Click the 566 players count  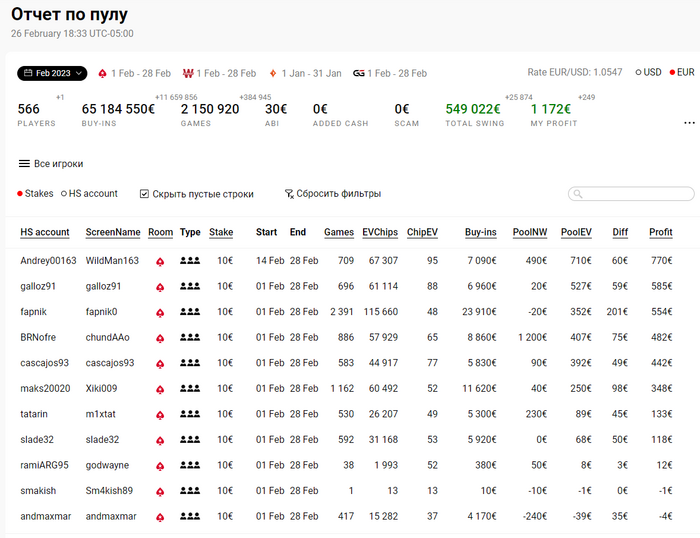pyautogui.click(x=29, y=109)
